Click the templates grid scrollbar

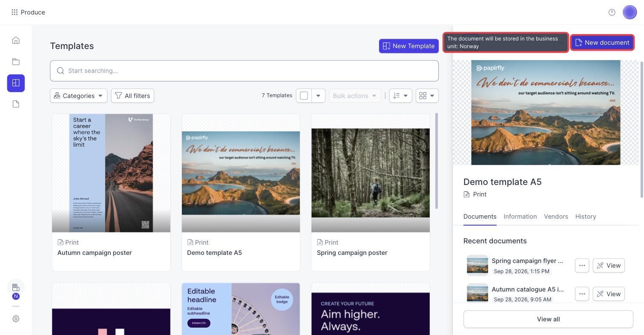tap(436, 161)
